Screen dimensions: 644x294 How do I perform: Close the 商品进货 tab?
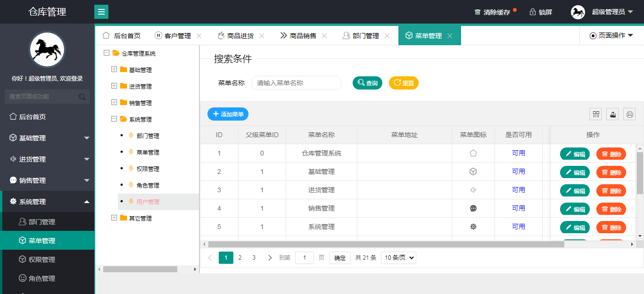point(262,36)
